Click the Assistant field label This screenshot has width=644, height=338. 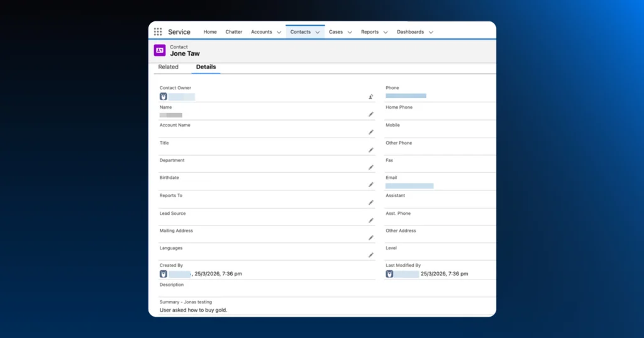tap(395, 195)
